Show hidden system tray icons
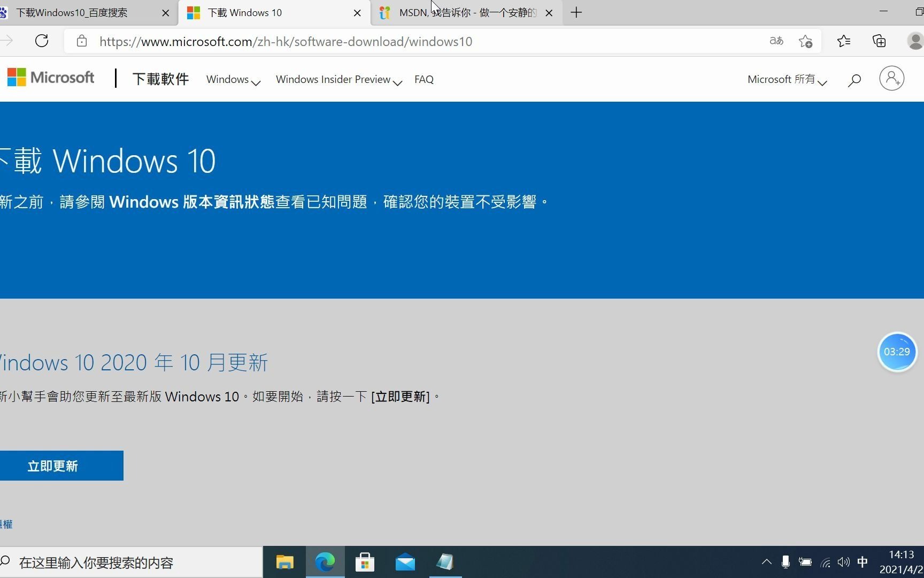The image size is (924, 578). [x=766, y=562]
